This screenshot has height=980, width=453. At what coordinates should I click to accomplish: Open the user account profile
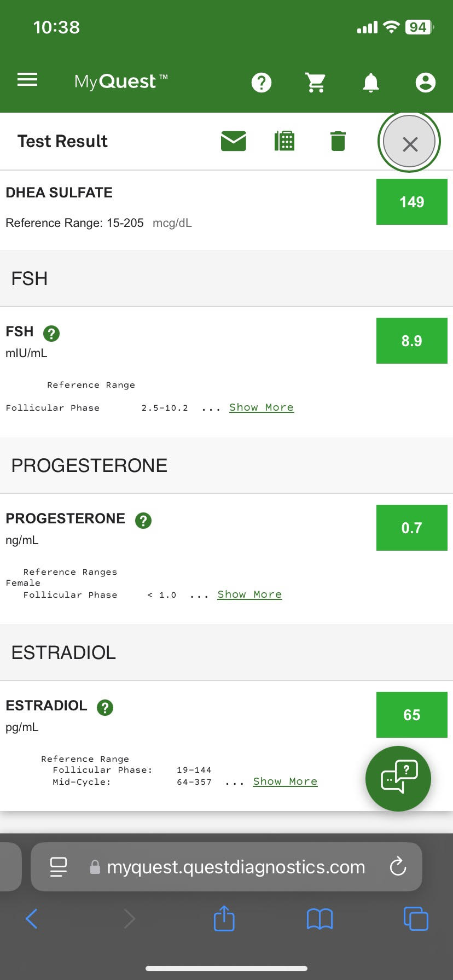(425, 83)
